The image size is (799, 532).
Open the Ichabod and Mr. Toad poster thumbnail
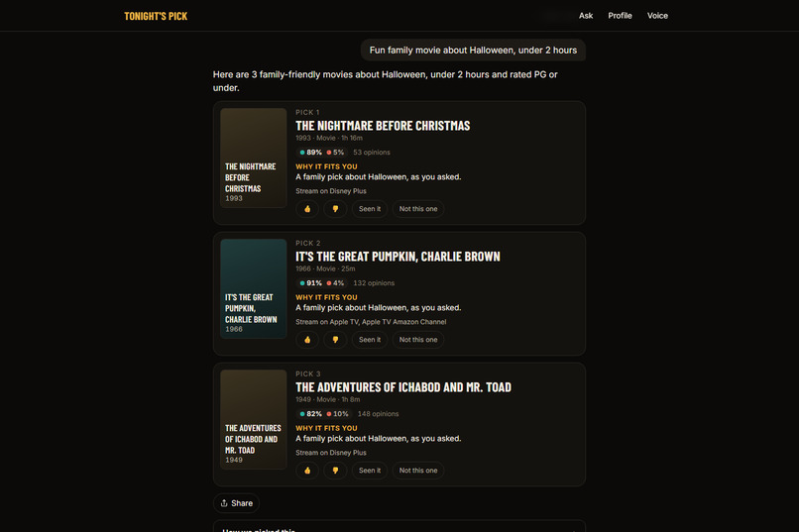(x=253, y=419)
